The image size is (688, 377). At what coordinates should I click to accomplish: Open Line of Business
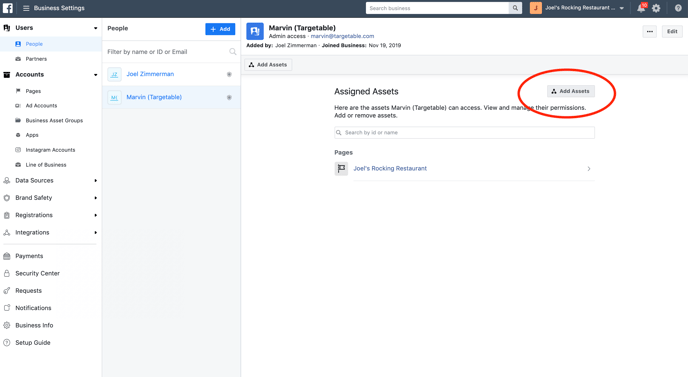46,165
